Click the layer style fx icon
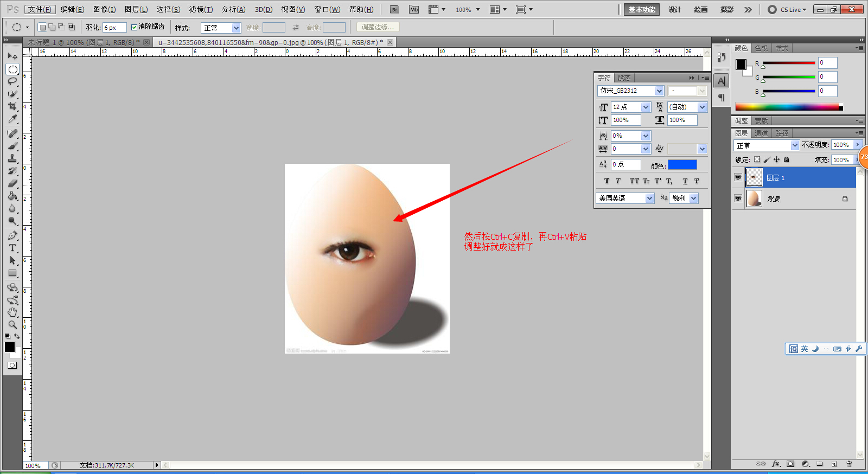Screen dimensions: 868x474 776,464
